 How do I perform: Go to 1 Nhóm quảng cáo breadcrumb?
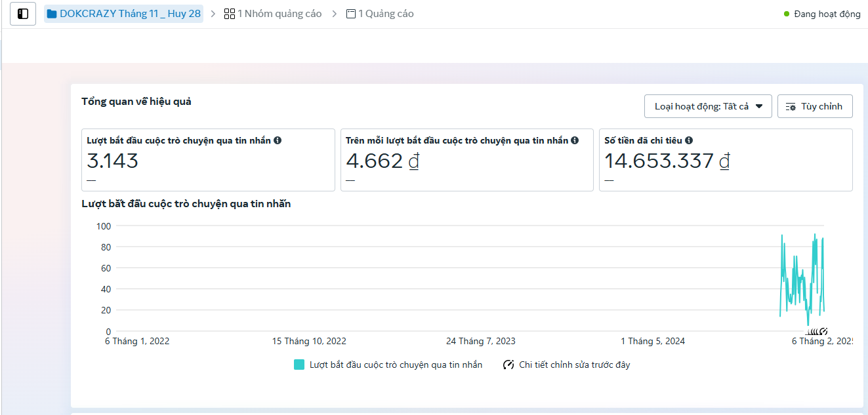coord(273,14)
